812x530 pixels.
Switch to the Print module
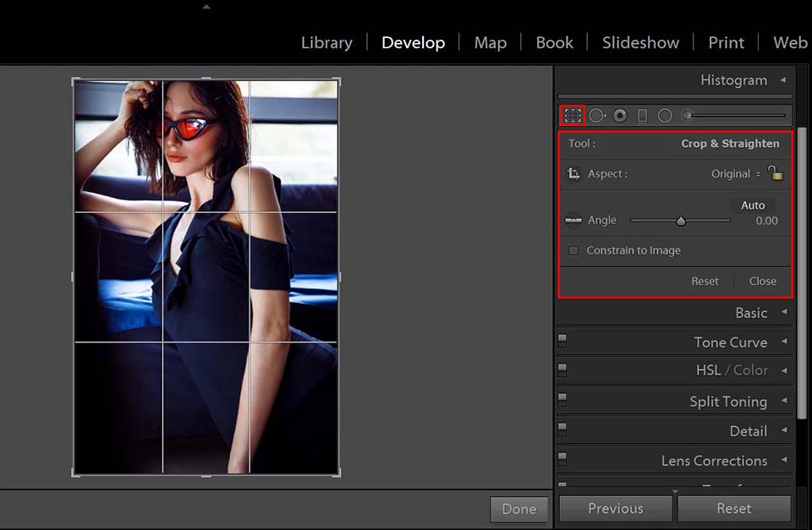tap(726, 42)
